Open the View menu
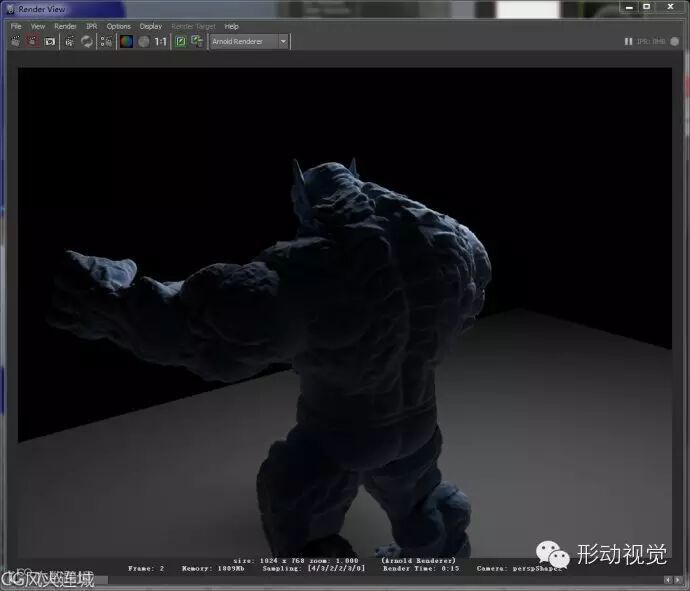690x591 pixels. 37,26
